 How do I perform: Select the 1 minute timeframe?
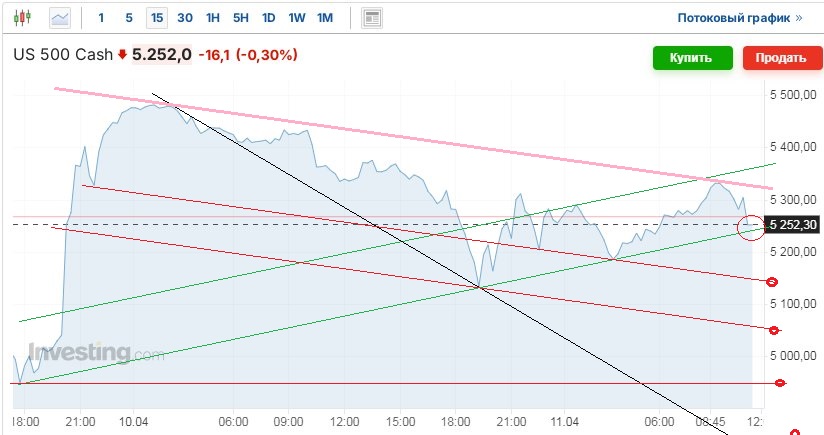(101, 18)
